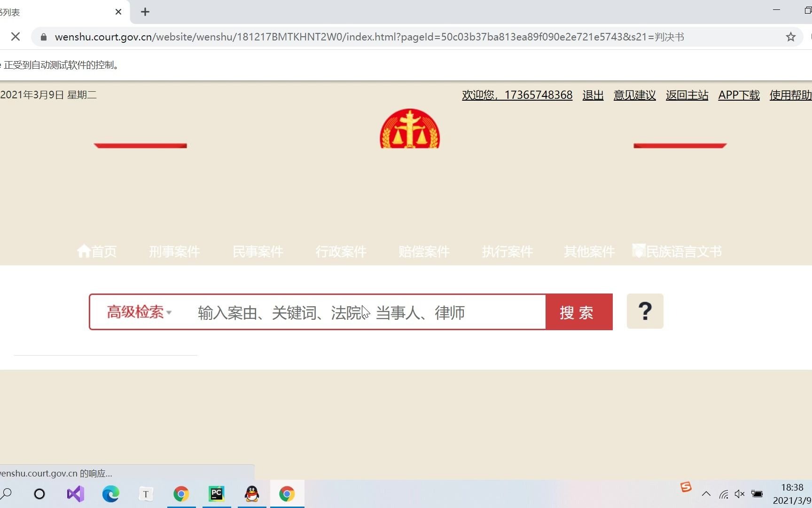This screenshot has width=812, height=508.
Task: Open 执行案件 enforcement cases menu
Action: [507, 252]
